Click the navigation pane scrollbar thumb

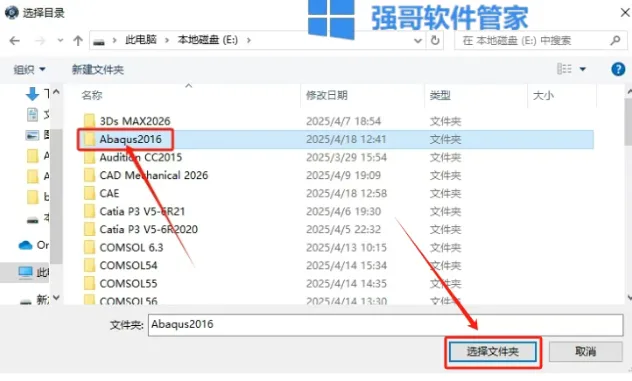tap(57, 196)
